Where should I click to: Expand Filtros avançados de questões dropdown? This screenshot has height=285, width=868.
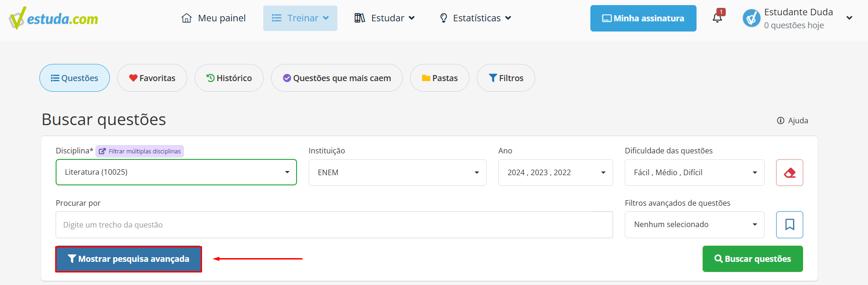pos(694,225)
